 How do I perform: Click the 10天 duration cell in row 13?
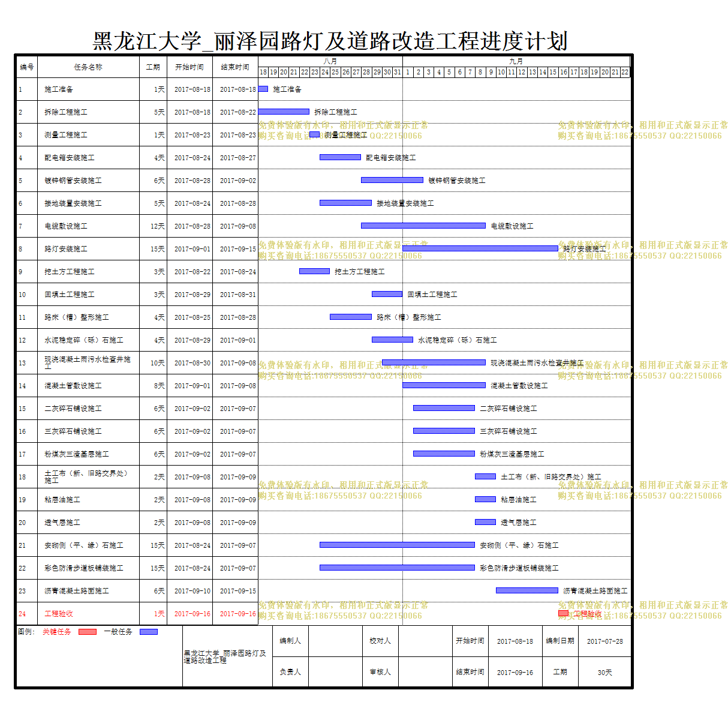coord(154,363)
